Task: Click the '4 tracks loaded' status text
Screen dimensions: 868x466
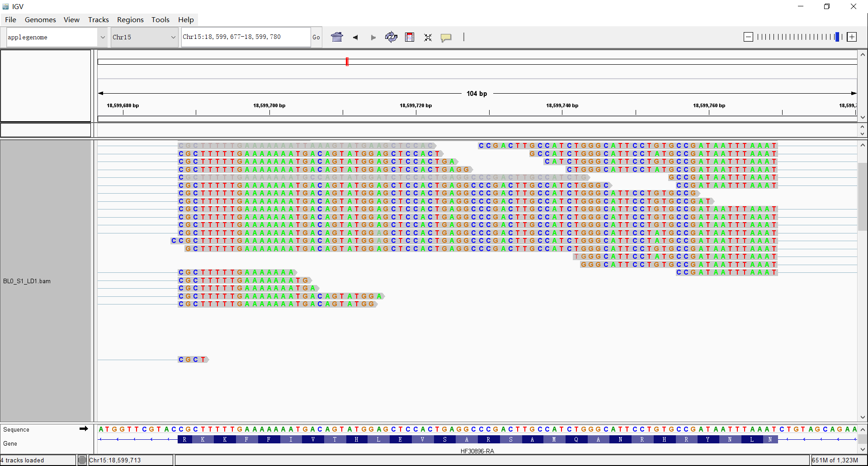Action: (22, 460)
